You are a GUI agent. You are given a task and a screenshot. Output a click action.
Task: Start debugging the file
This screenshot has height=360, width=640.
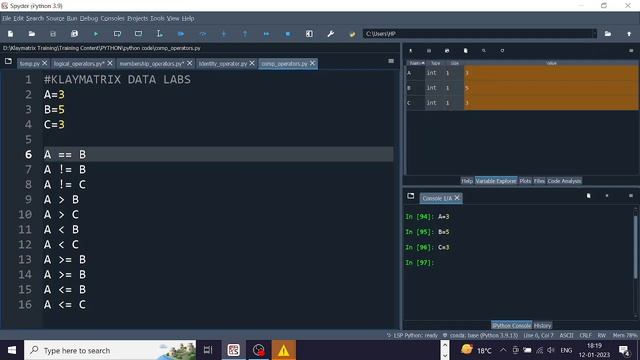pos(181,34)
